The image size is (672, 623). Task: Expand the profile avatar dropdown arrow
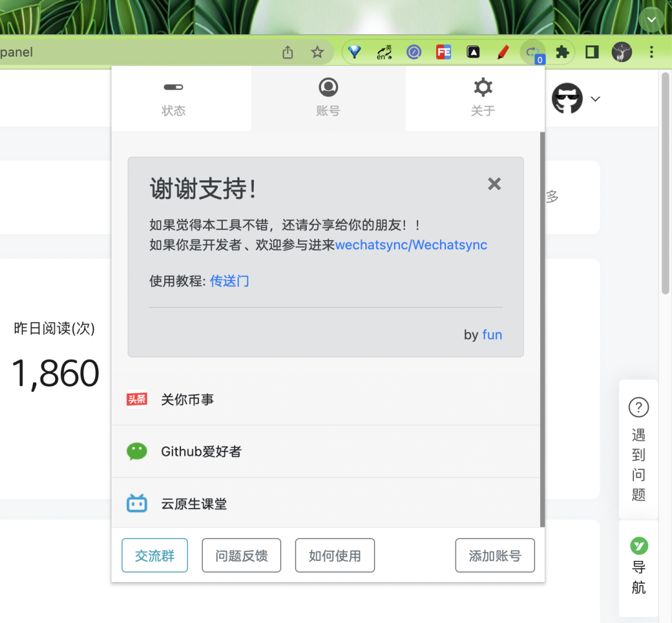(595, 99)
